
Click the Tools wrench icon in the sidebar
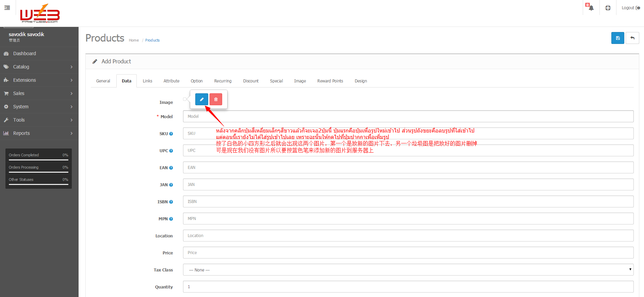pos(6,120)
